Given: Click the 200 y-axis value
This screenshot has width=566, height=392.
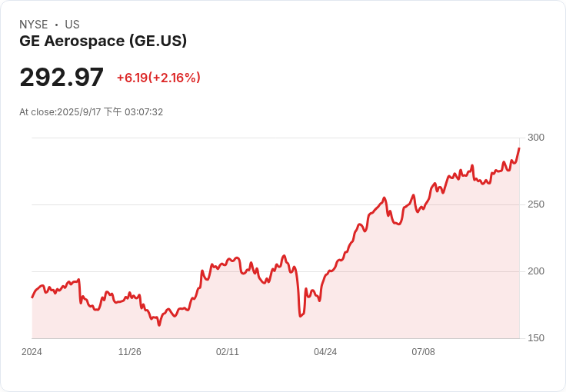Looking at the screenshot, I should (x=536, y=271).
